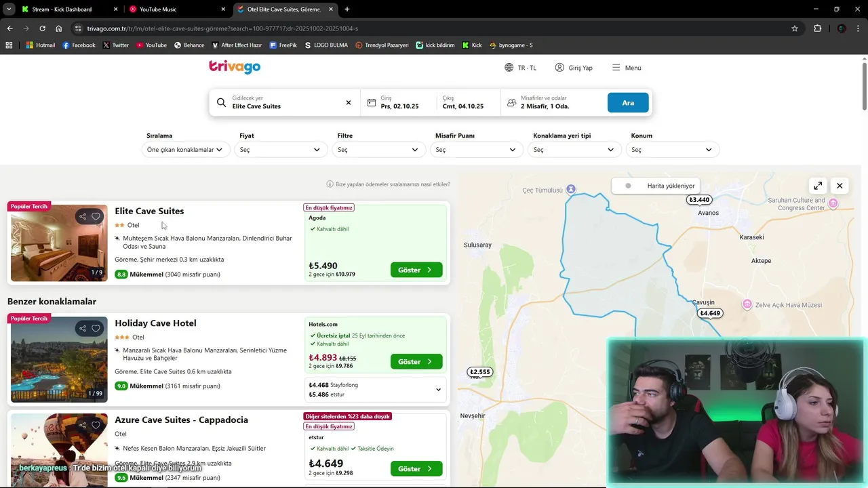Bookmark this page with star icon

pyautogui.click(x=795, y=28)
